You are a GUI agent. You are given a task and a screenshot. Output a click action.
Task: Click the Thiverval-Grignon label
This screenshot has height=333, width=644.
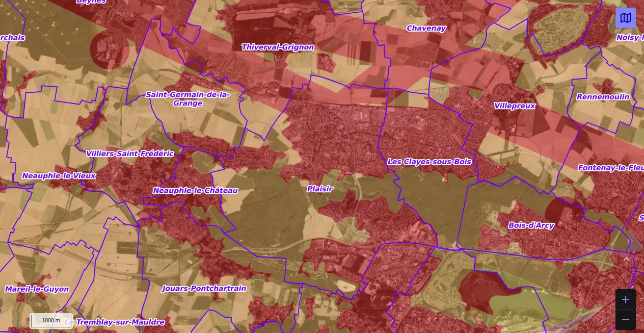pyautogui.click(x=278, y=47)
